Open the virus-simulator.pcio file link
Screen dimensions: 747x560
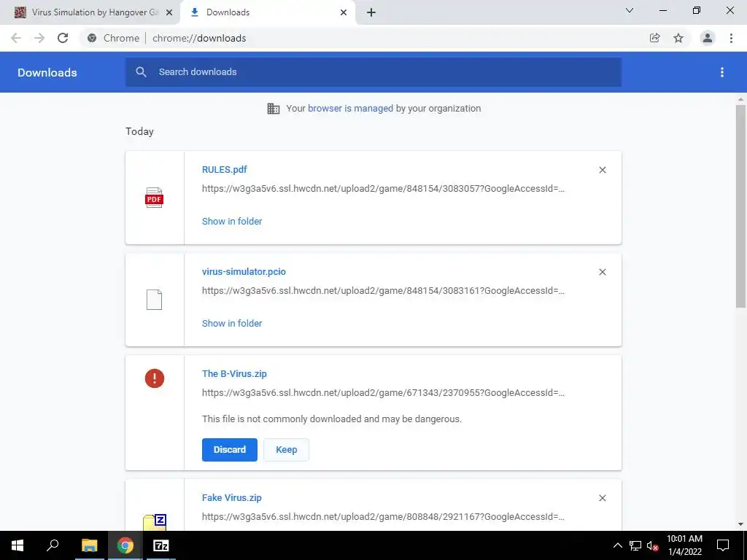(244, 271)
